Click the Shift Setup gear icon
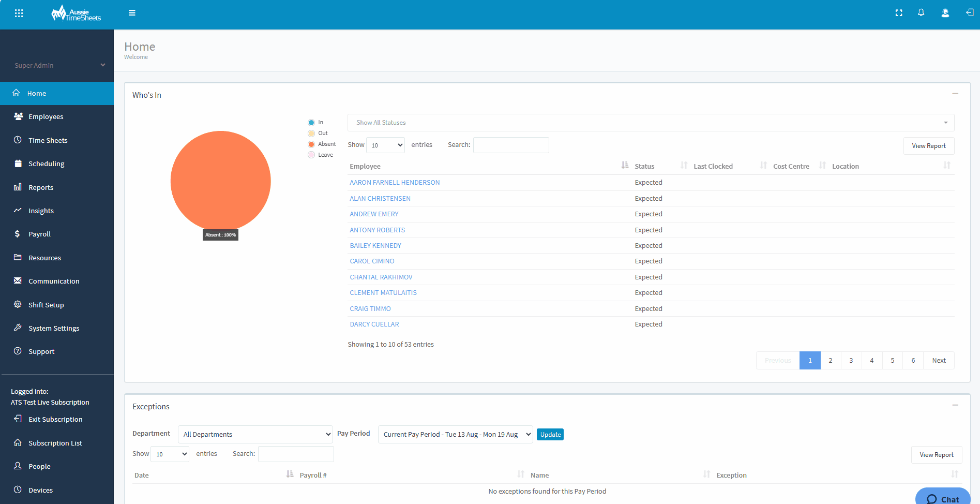This screenshot has height=504, width=980. point(18,304)
